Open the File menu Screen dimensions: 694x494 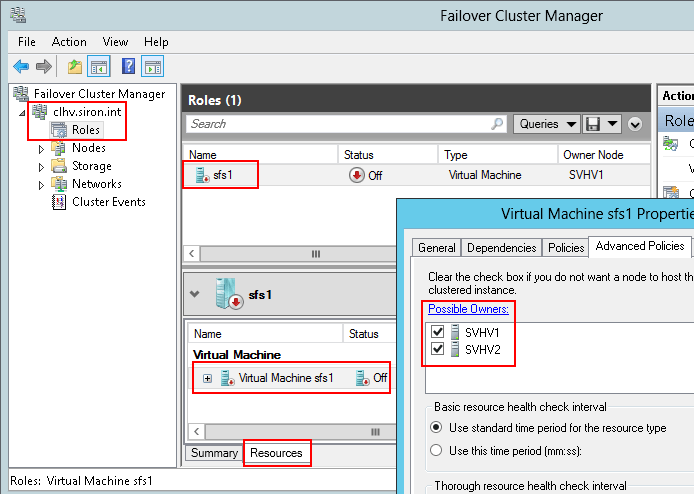point(27,42)
